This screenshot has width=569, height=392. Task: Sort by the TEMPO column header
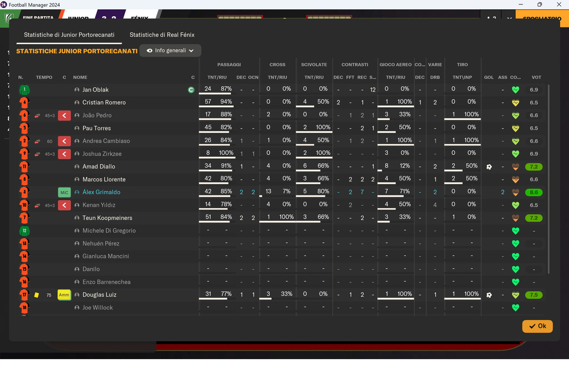(x=44, y=77)
